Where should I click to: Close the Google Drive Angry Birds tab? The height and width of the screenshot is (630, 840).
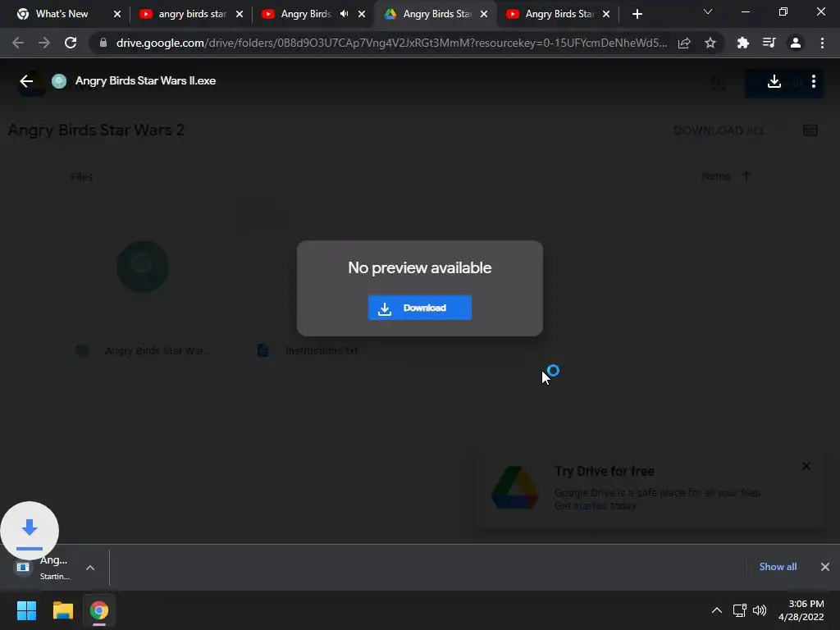click(x=484, y=15)
